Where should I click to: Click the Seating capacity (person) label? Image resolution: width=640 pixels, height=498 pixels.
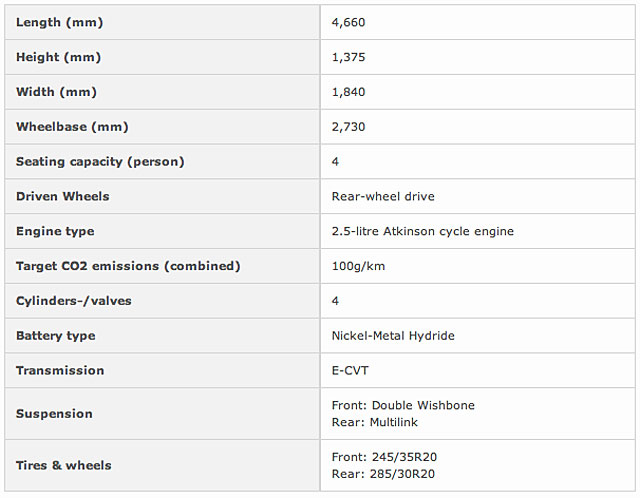[x=100, y=161]
